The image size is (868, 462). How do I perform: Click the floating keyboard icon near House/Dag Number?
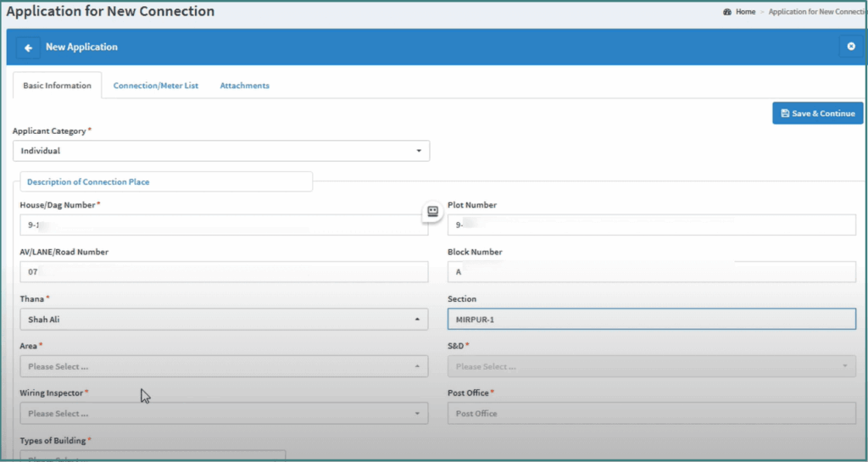(432, 212)
